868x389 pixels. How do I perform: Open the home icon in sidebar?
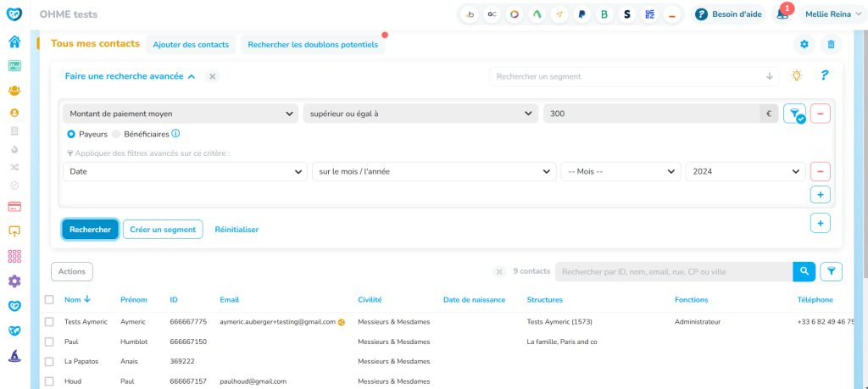click(14, 42)
